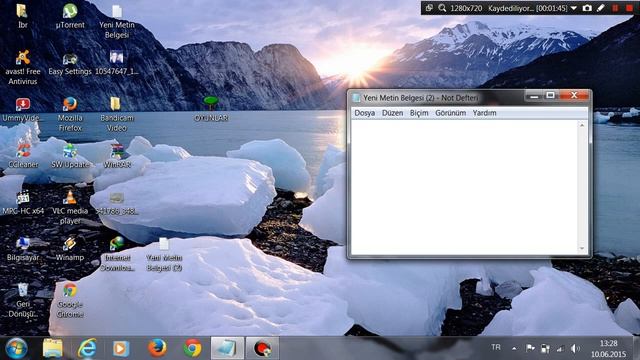Select the VLC media player icon
The image size is (640, 360).
(70, 207)
